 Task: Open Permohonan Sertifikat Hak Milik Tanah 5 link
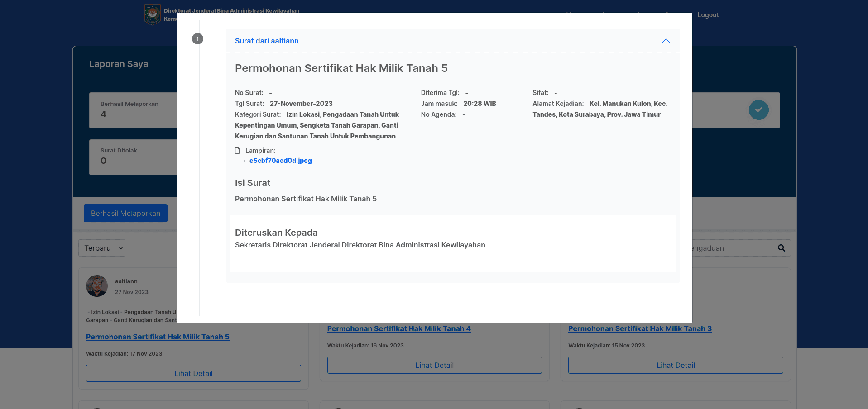158,337
